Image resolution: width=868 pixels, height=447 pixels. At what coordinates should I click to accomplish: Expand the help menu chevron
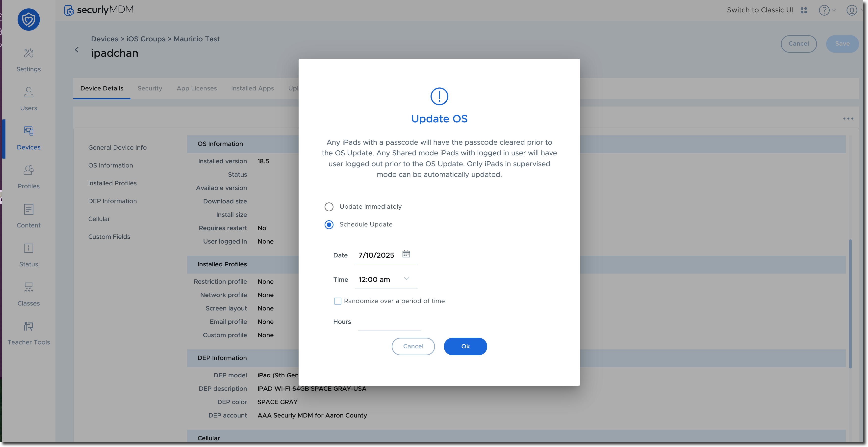[x=834, y=10]
